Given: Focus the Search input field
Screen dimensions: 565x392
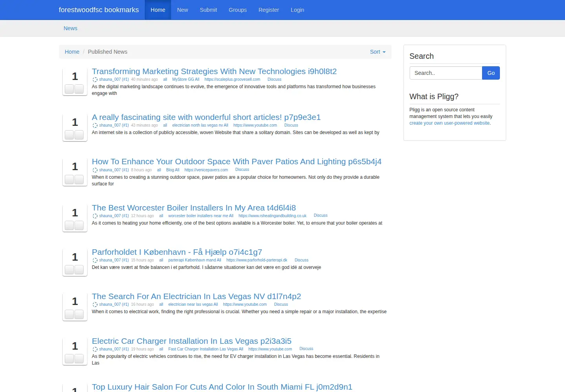Looking at the screenshot, I should pos(446,73).
